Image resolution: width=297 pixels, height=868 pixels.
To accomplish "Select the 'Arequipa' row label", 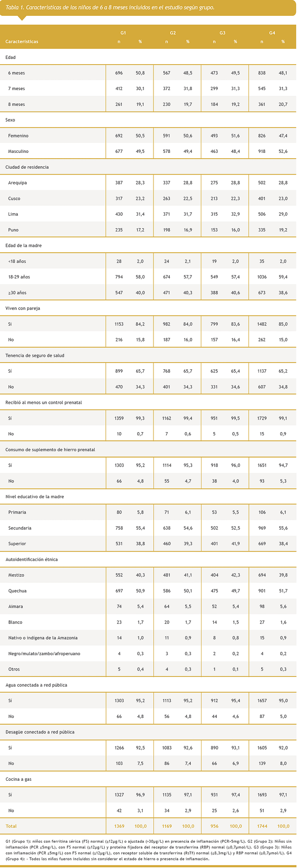I will pyautogui.click(x=17, y=183).
